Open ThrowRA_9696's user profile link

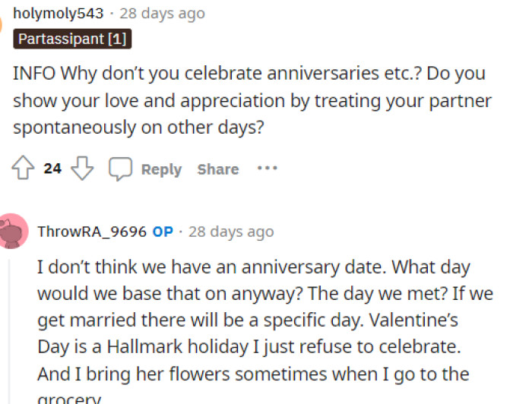click(91, 232)
